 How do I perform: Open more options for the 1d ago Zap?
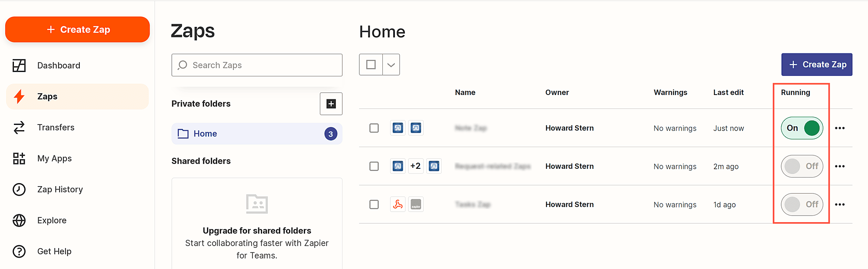[840, 204]
